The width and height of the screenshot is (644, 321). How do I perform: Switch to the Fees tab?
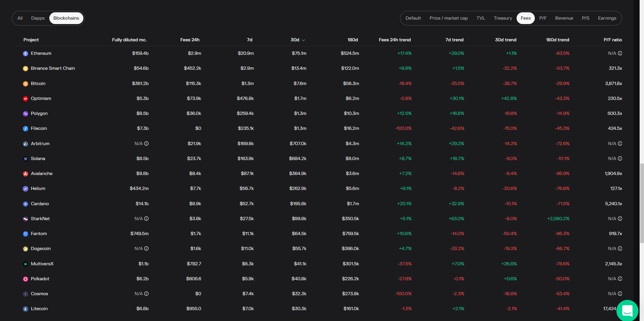point(526,18)
